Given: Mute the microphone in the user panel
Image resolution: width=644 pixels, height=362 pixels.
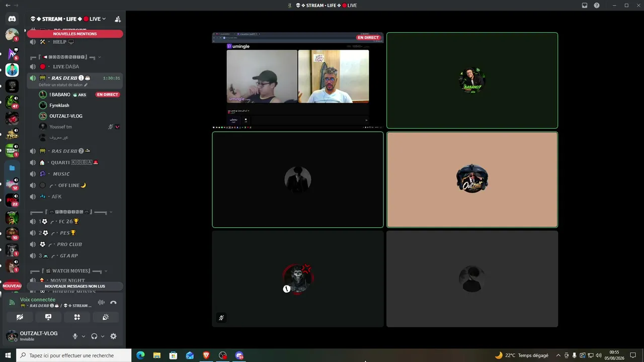Looking at the screenshot, I should pos(75,336).
